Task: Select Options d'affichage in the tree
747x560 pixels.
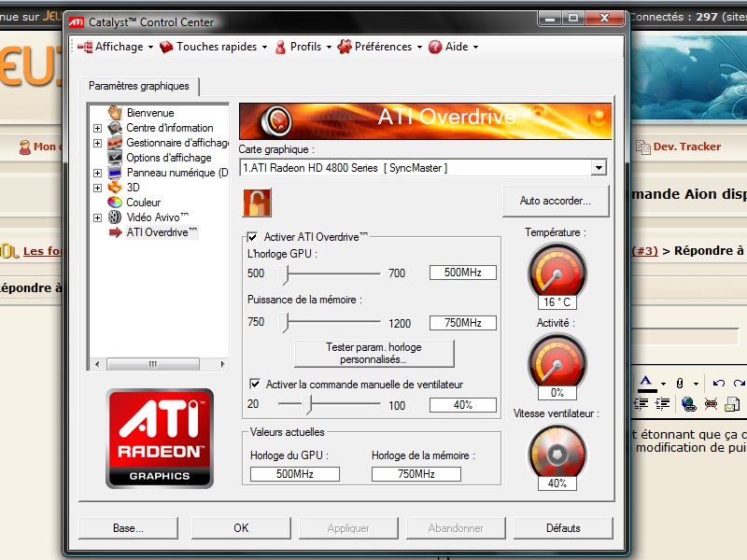Action: (169, 158)
